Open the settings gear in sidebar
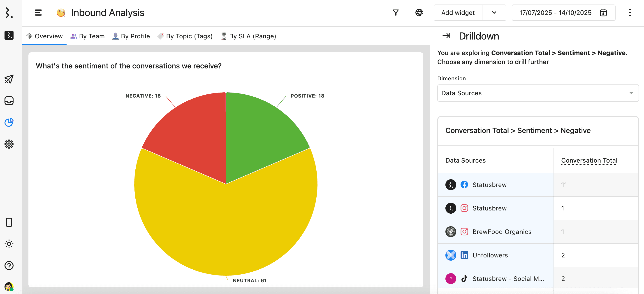 coord(9,144)
